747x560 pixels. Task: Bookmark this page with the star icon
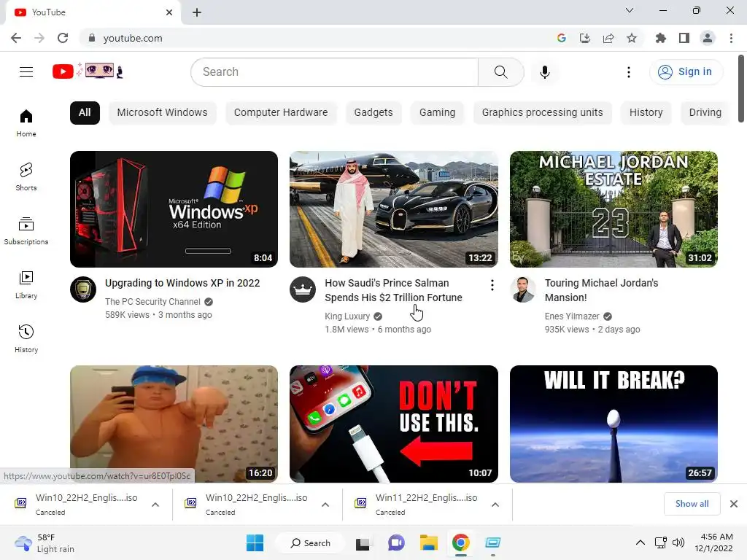pyautogui.click(x=632, y=38)
